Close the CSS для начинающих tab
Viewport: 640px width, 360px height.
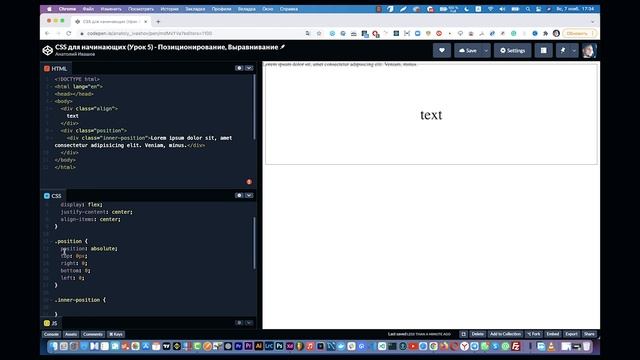tap(145, 21)
